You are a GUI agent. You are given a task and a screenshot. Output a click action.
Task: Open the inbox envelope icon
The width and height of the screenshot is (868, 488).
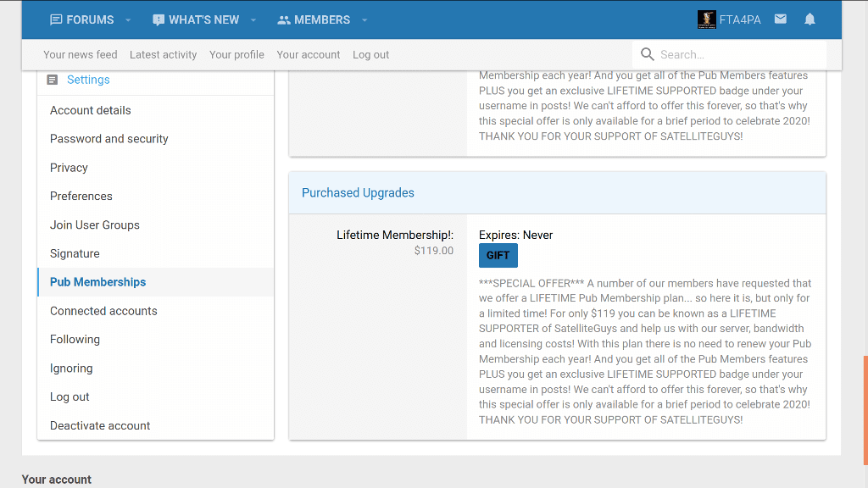point(781,19)
